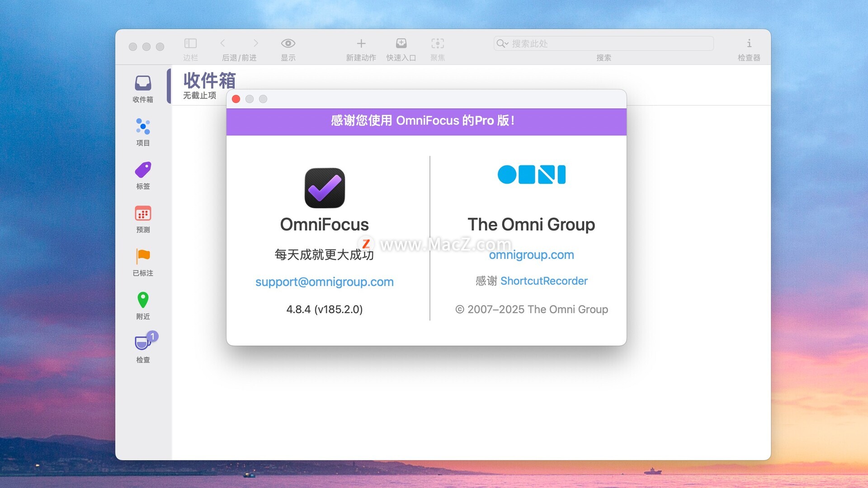Visit the omnigroup.com website link

(x=531, y=255)
